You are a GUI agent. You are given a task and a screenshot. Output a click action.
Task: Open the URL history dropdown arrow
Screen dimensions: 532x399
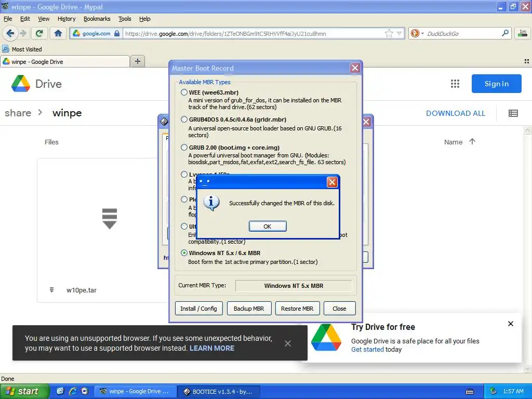click(400, 33)
